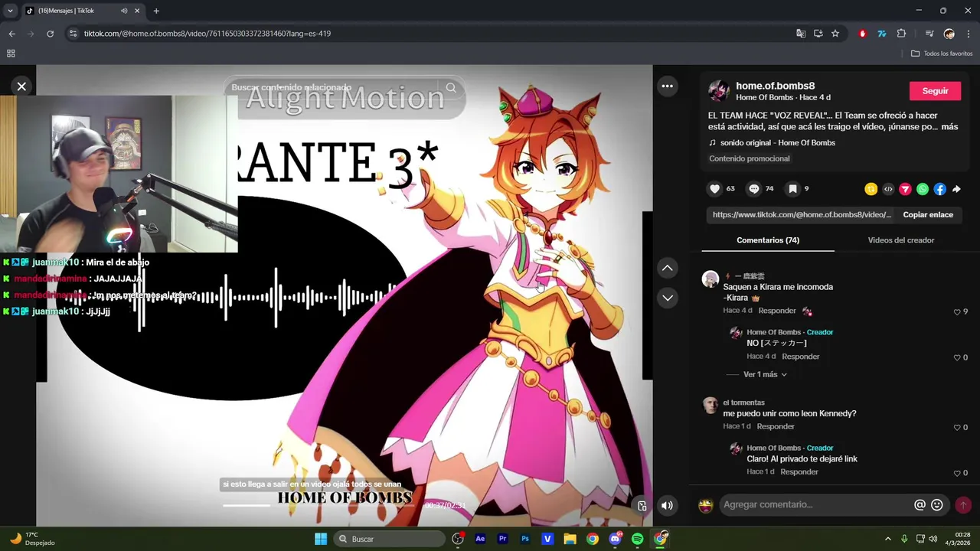This screenshot has height=551, width=980.
Task: Mute the video with speaker button
Action: pos(668,505)
